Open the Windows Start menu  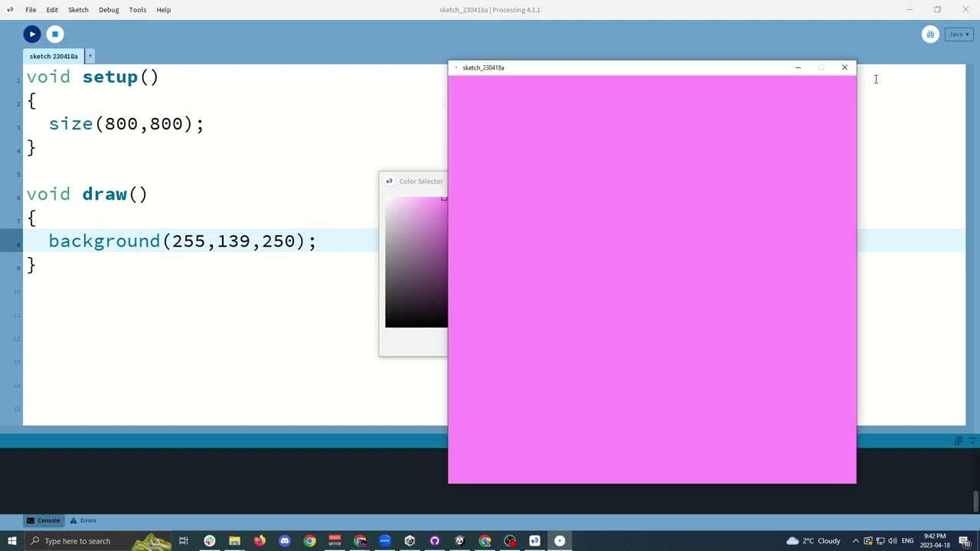[x=11, y=541]
